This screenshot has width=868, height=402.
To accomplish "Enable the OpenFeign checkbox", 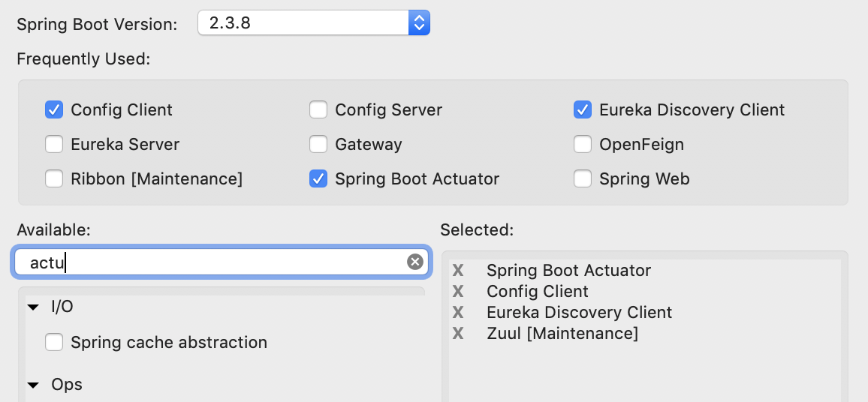I will pos(583,144).
